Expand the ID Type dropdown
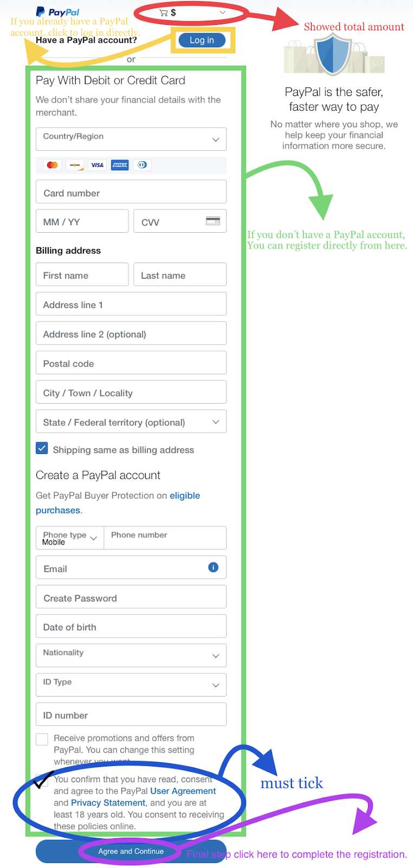The width and height of the screenshot is (413, 868). click(131, 685)
